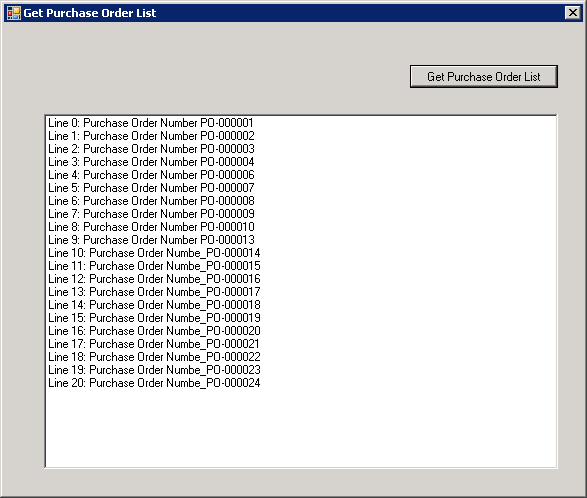Select Line 7 with PO-000009
Screen dimensions: 587x498
point(151,214)
